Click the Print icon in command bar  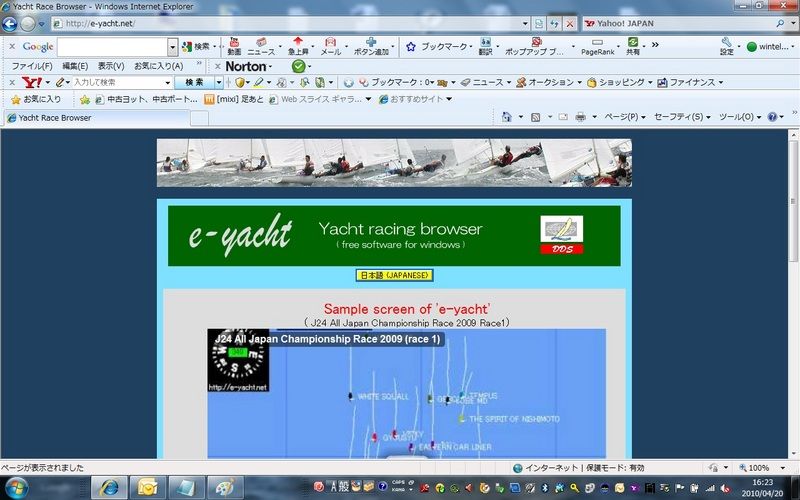pos(580,117)
